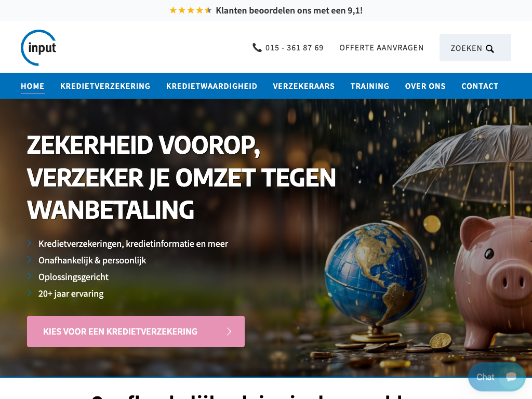Click the phone handset icon

click(x=257, y=47)
